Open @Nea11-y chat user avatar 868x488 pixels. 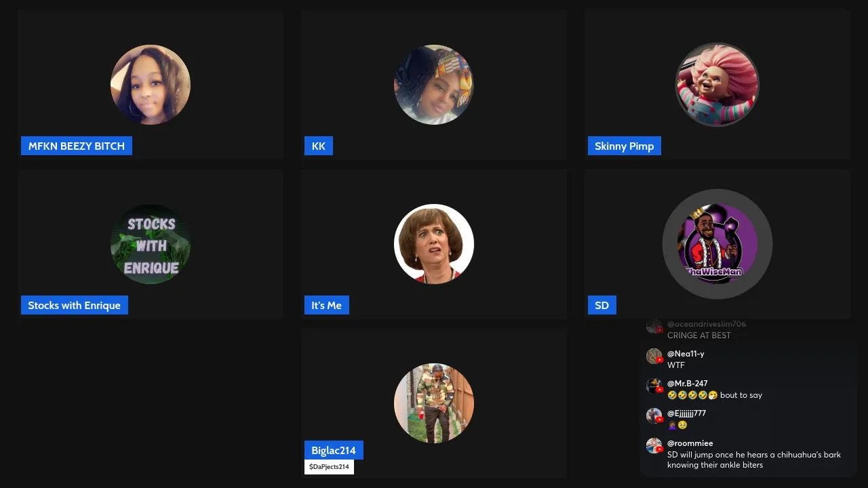click(654, 356)
